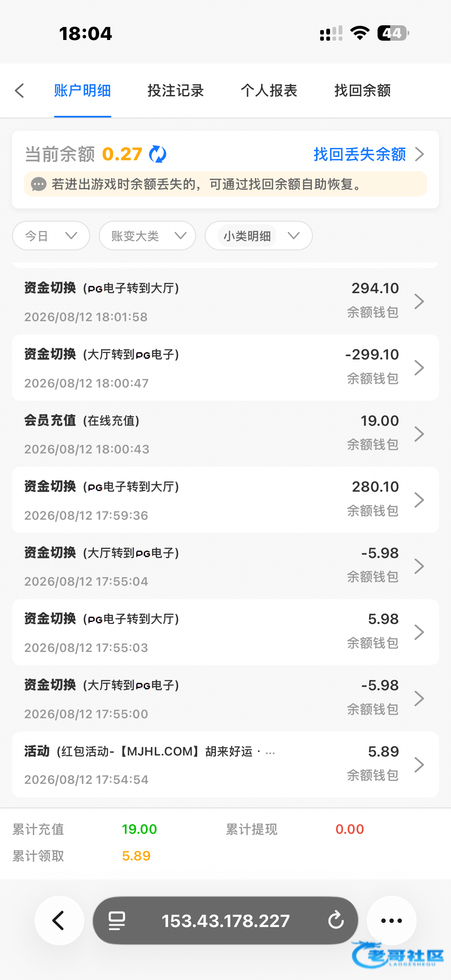The height and width of the screenshot is (980, 451).
Task: Open the 今日 date filter dropdown
Action: (x=51, y=236)
